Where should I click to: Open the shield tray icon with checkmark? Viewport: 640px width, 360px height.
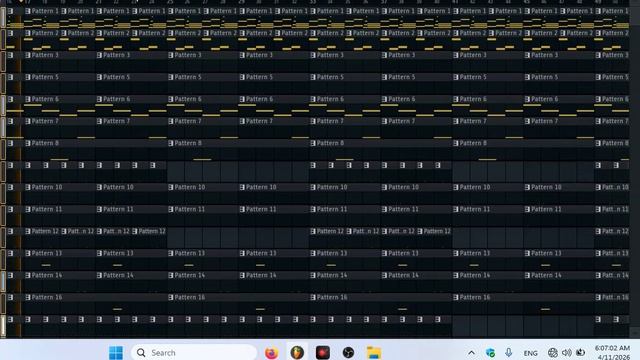point(490,353)
